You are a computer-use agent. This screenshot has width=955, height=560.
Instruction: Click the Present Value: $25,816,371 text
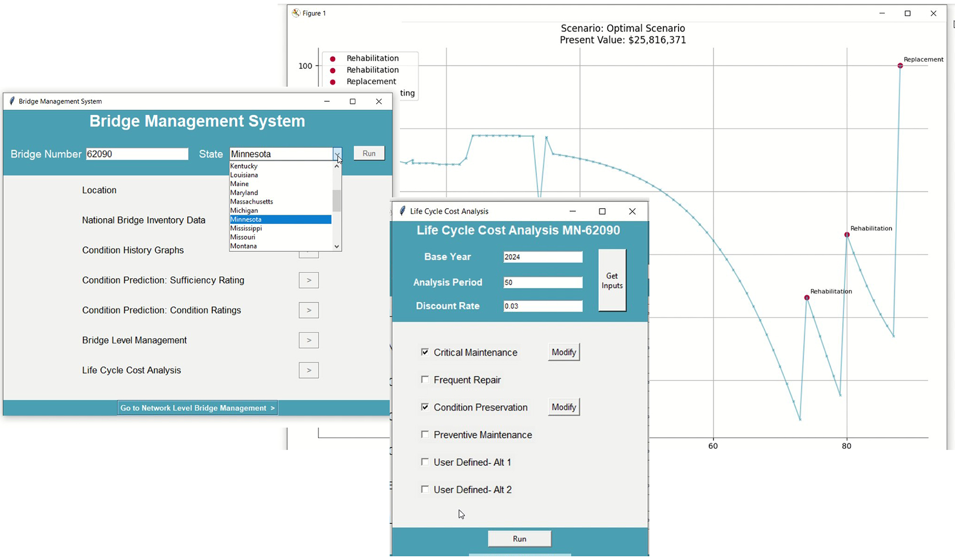click(x=623, y=40)
